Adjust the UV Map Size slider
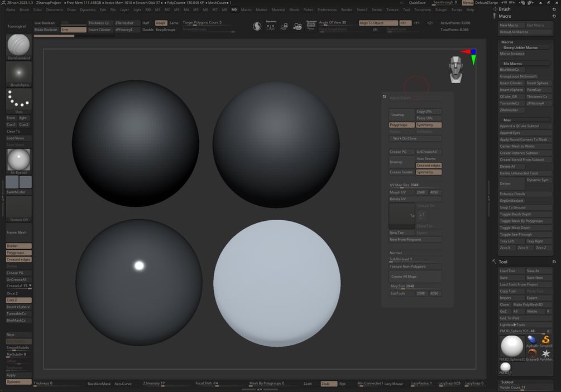The height and width of the screenshot is (392, 561). [415, 185]
